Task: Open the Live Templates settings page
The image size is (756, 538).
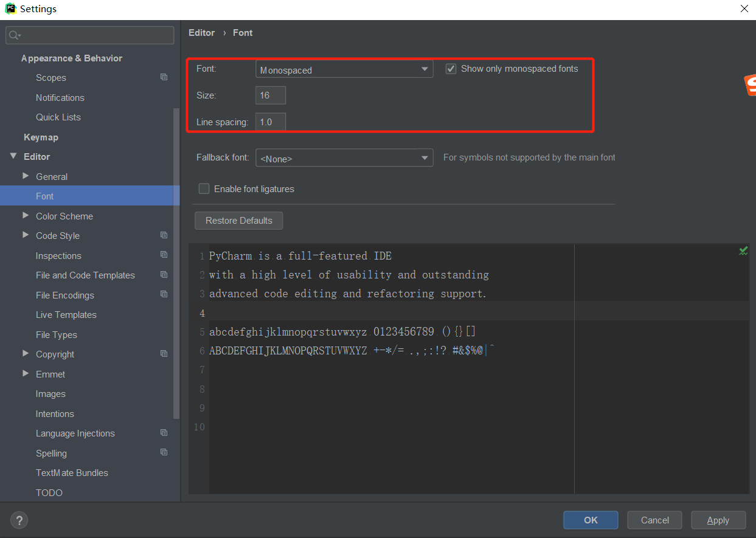Action: 66,315
